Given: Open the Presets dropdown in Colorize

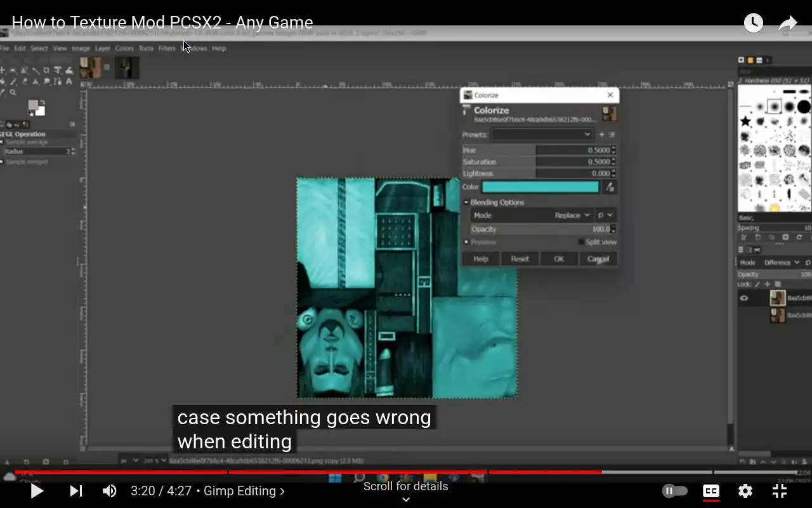Looking at the screenshot, I should [542, 135].
